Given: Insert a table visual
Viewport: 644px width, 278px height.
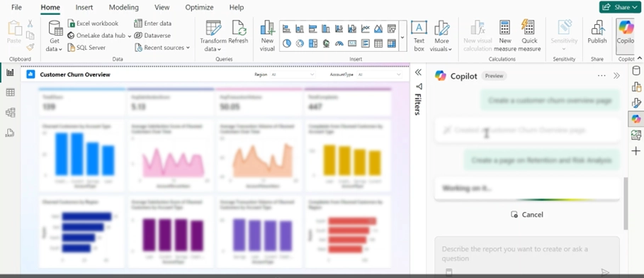Looking at the screenshot, I should pyautogui.click(x=378, y=43).
